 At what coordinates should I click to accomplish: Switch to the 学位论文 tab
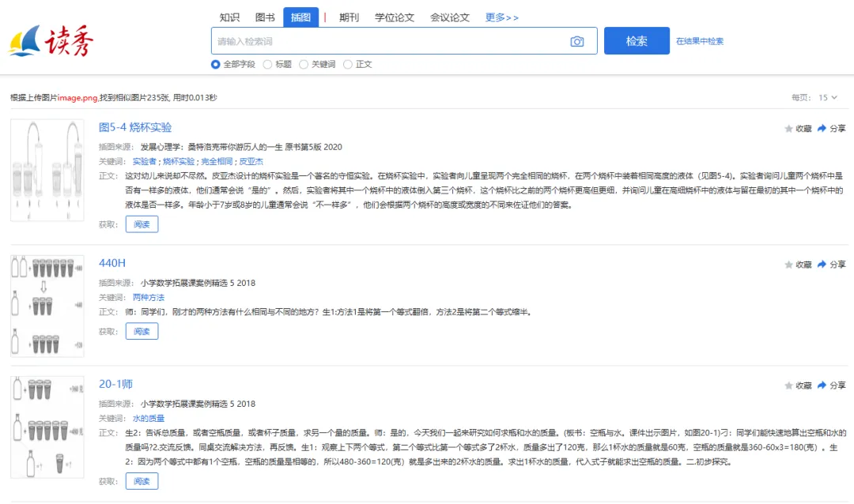(395, 17)
